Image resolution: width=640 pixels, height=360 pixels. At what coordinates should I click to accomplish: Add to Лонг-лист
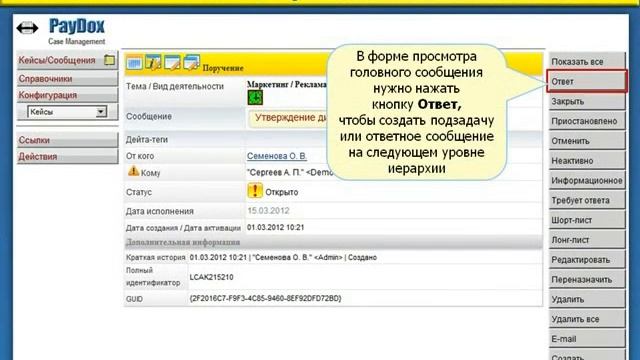point(587,240)
